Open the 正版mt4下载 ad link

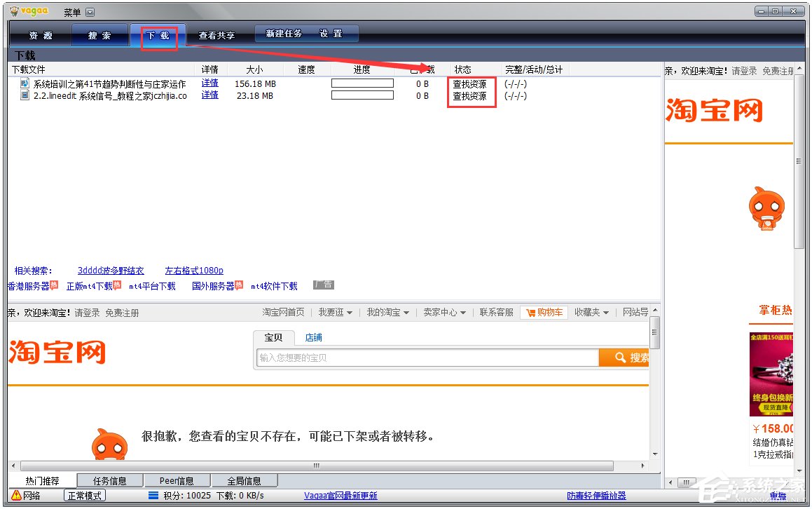90,286
